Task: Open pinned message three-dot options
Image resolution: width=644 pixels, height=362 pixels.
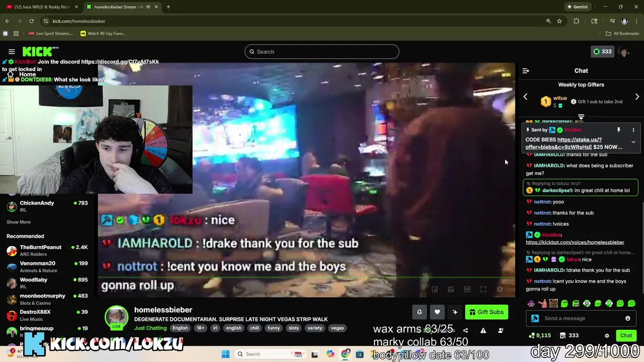Action: (x=633, y=130)
